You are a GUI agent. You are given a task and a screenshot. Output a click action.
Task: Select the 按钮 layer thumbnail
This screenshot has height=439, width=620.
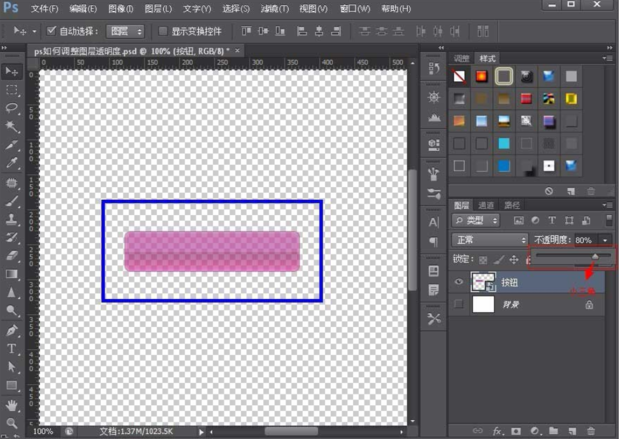(x=483, y=282)
